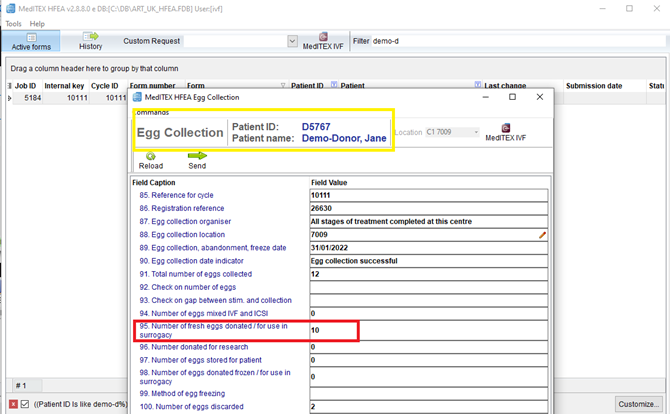This screenshot has width=670, height=414.
Task: Click eggs stored for patient value
Action: (x=429, y=360)
